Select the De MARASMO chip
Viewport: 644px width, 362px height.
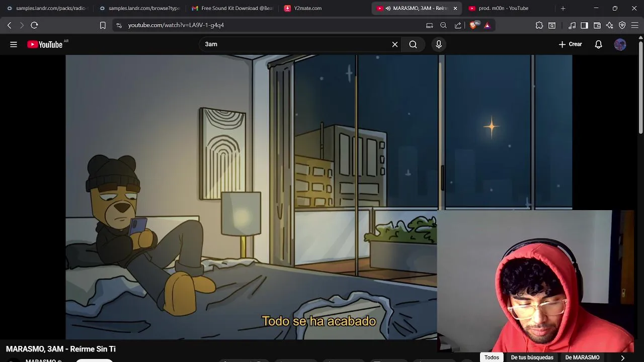click(582, 357)
